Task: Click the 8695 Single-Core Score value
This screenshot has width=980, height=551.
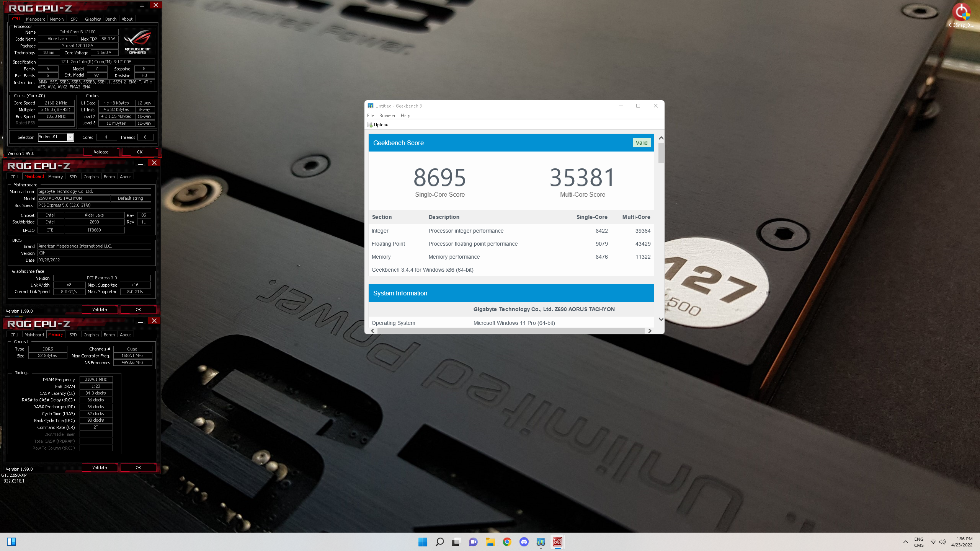Action: click(440, 178)
